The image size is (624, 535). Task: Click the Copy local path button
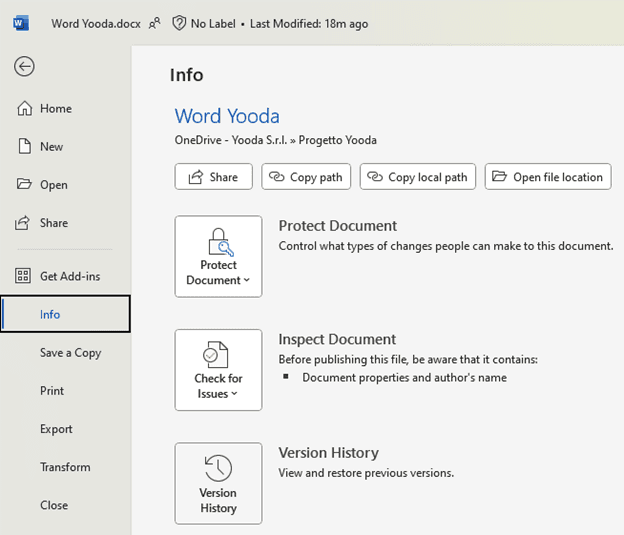[417, 176]
